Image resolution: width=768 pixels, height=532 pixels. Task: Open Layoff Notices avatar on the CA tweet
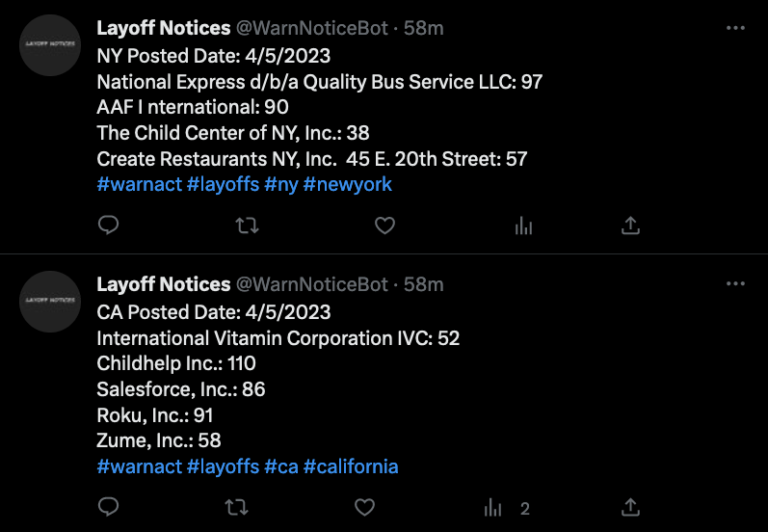50,302
